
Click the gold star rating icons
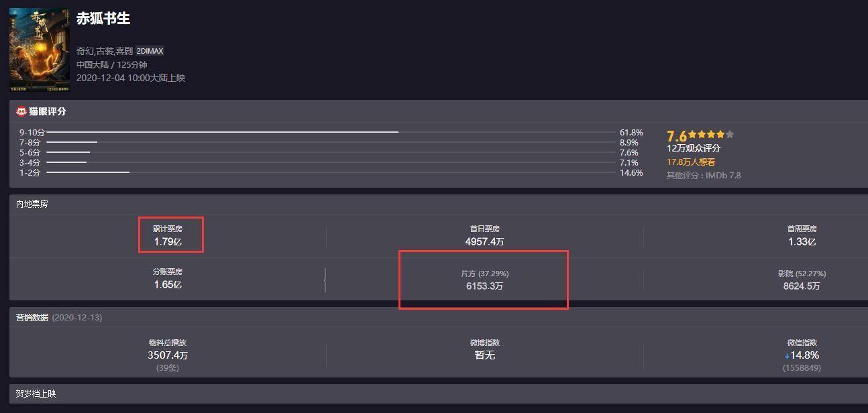(x=710, y=135)
